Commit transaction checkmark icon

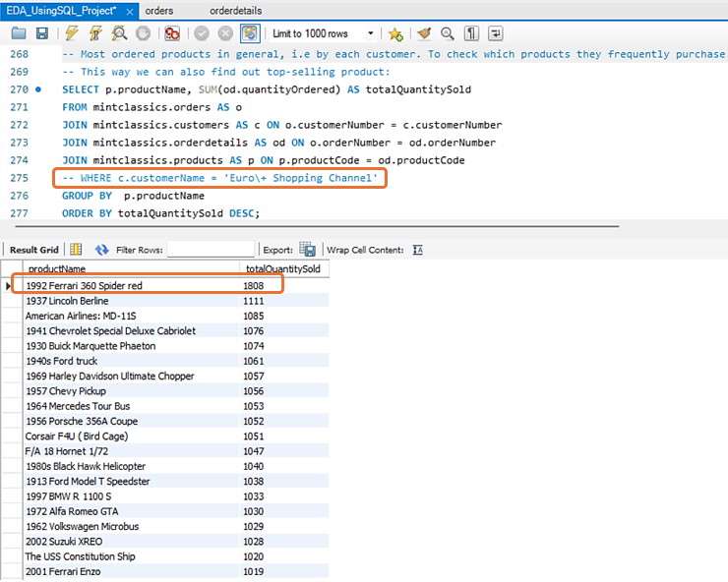coord(202,33)
